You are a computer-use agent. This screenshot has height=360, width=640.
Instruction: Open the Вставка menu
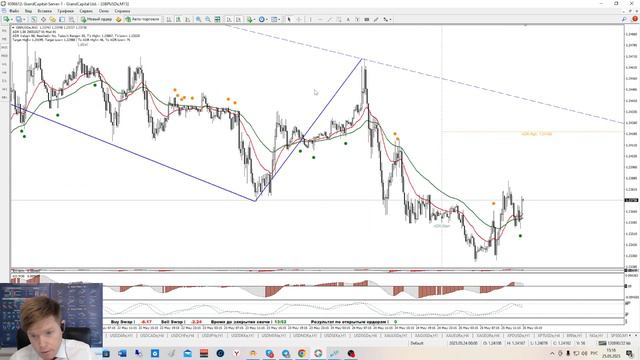[44, 11]
